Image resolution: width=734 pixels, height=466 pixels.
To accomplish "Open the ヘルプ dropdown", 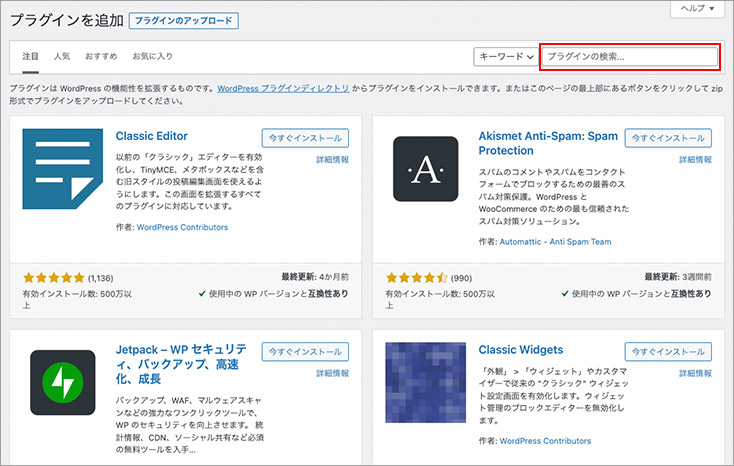I will point(697,8).
